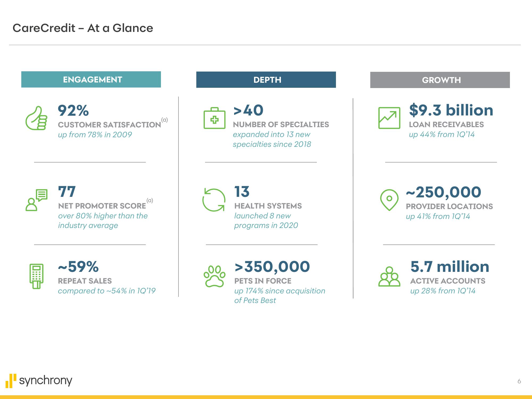The width and height of the screenshot is (532, 399).
Task: Click the 77 net promoter figure
Action: (x=67, y=192)
